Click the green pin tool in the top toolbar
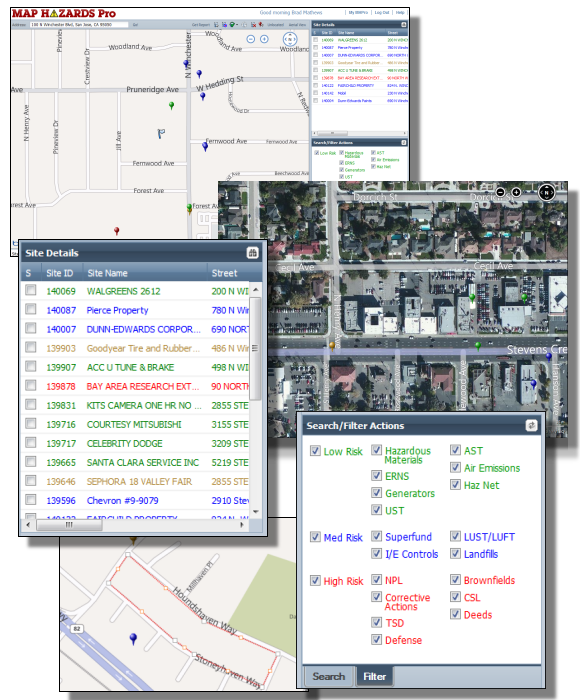The width and height of the screenshot is (580, 700). tap(232, 25)
